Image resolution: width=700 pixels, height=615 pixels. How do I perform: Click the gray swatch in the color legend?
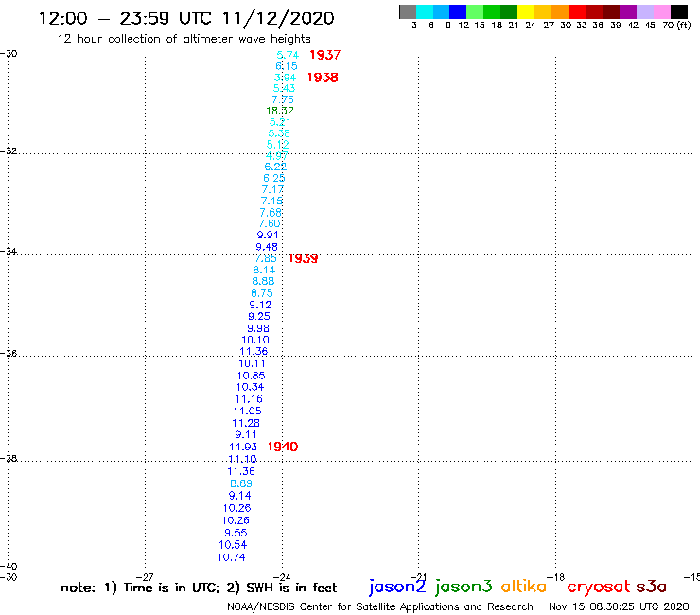[408, 11]
